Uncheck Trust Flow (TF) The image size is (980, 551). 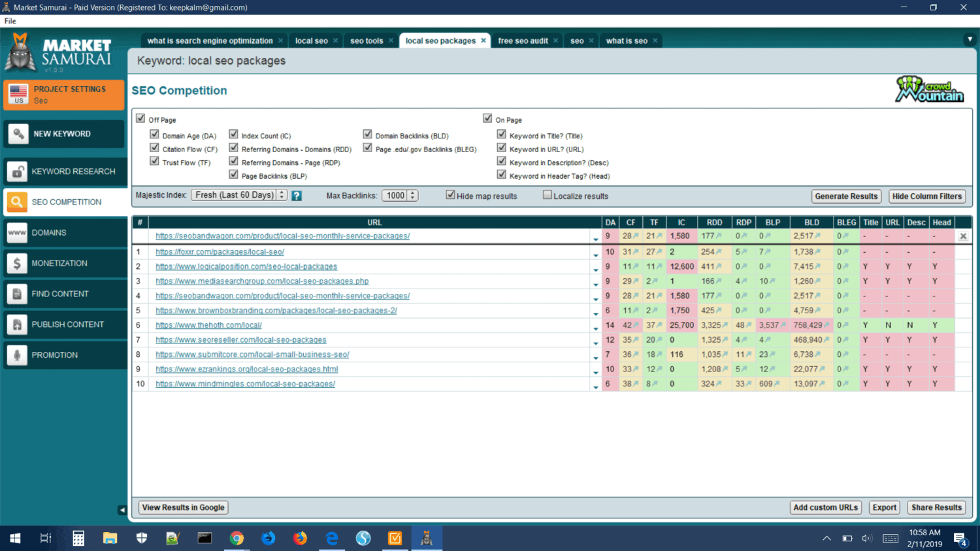[x=155, y=161]
